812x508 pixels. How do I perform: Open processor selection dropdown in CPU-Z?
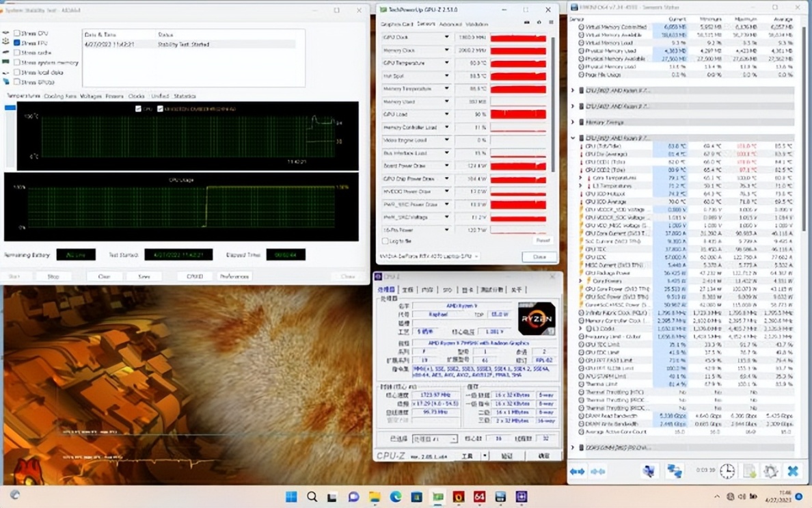pyautogui.click(x=435, y=439)
